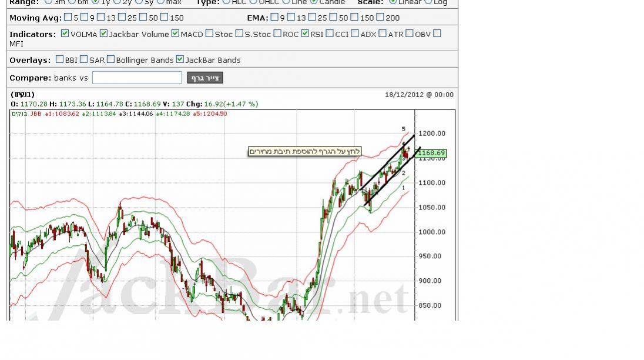Tick the Moving Avg 150 checkbox
The height and width of the screenshot is (360, 644).
[164, 18]
